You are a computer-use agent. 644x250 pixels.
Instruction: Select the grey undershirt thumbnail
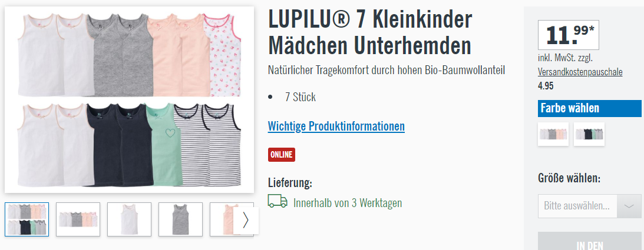click(x=181, y=219)
